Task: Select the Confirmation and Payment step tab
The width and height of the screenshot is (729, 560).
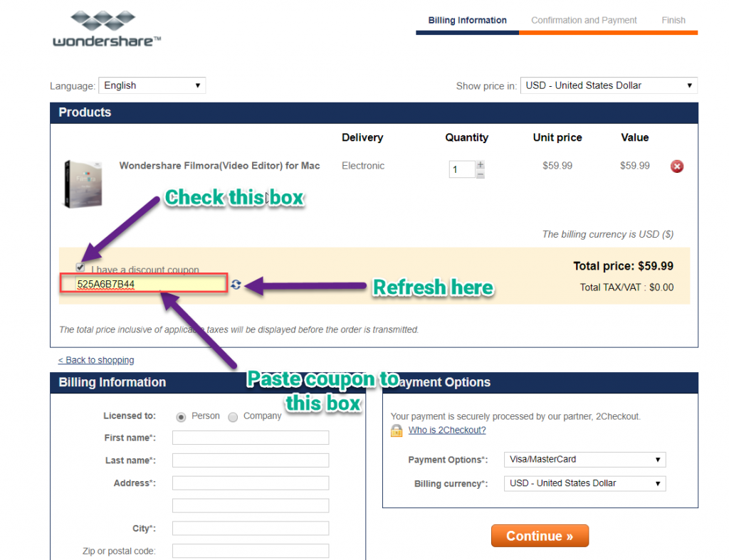Action: tap(584, 21)
